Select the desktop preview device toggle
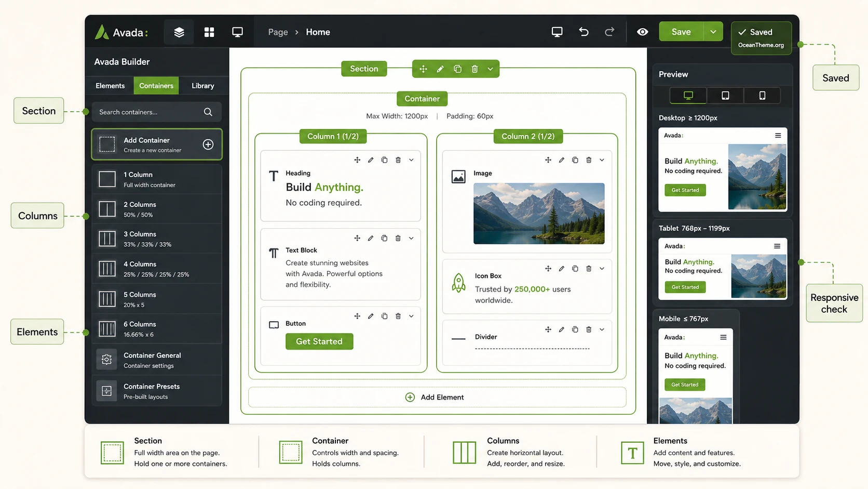The image size is (868, 489). (x=688, y=96)
